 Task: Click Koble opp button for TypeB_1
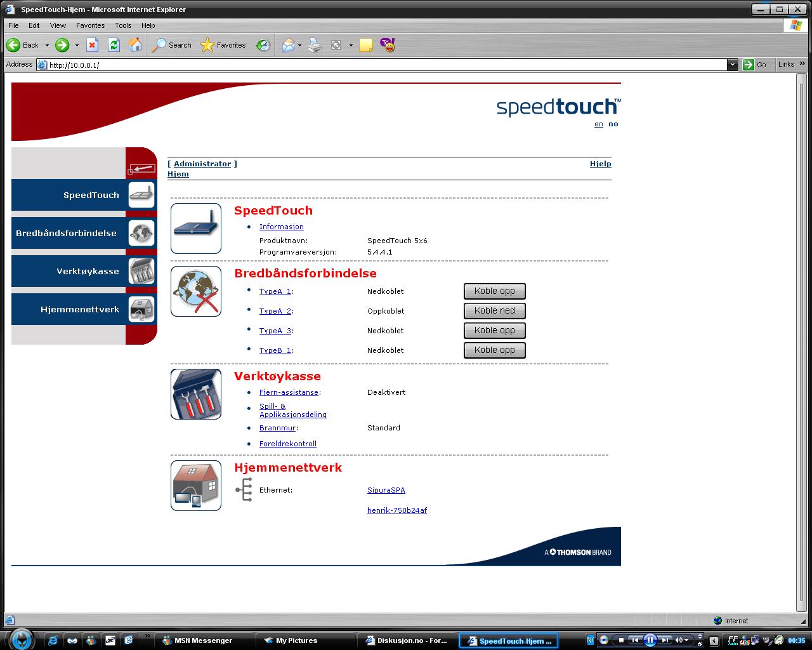tap(495, 350)
